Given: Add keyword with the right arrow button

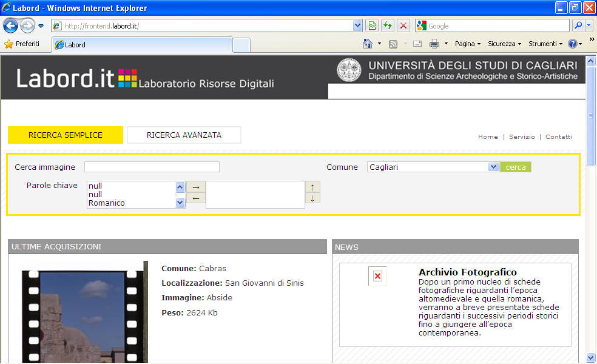Looking at the screenshot, I should [x=196, y=187].
